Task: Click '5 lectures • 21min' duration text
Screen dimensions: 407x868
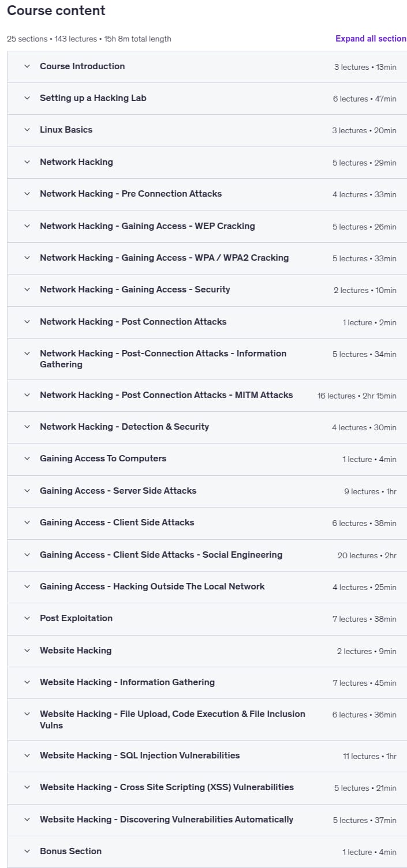Action: coord(365,788)
